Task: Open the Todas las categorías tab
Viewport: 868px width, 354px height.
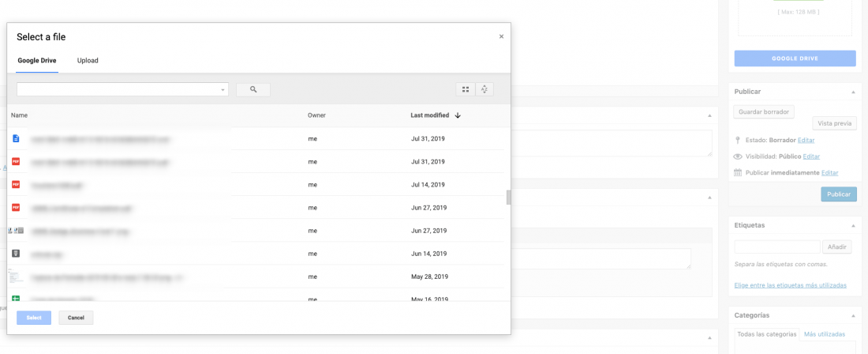Action: click(767, 334)
